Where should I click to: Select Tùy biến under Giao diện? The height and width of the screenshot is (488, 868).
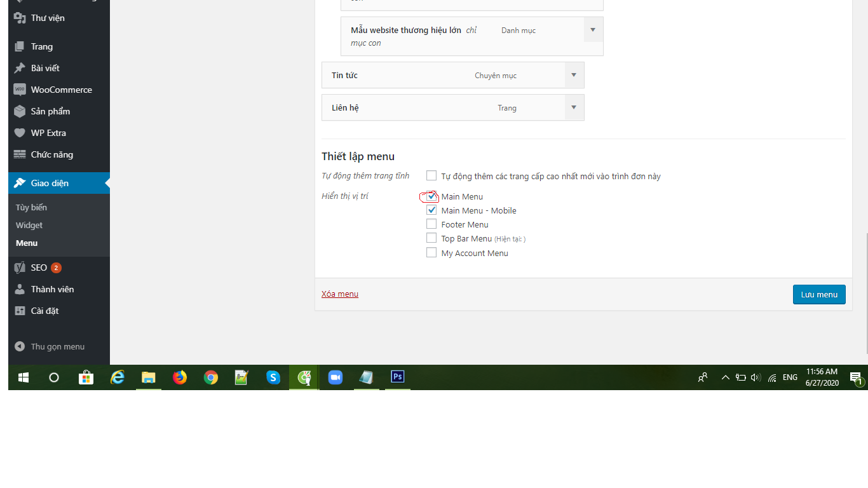click(31, 207)
